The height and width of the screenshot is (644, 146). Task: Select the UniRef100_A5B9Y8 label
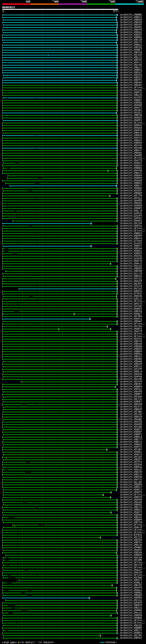131,30
